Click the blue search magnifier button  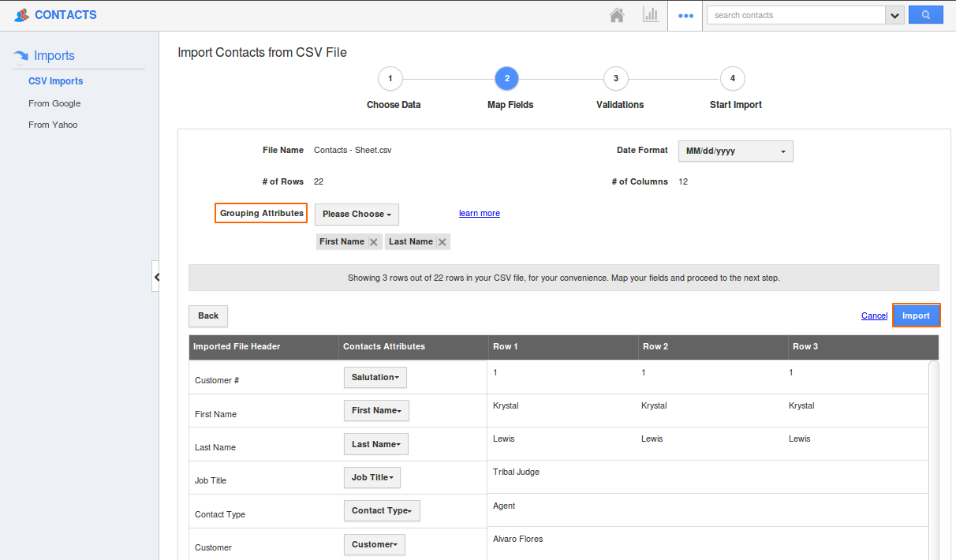pos(925,15)
